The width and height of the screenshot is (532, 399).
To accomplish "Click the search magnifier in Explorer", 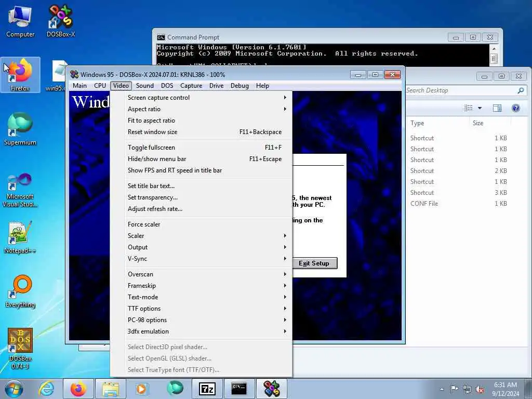I will click(521, 90).
